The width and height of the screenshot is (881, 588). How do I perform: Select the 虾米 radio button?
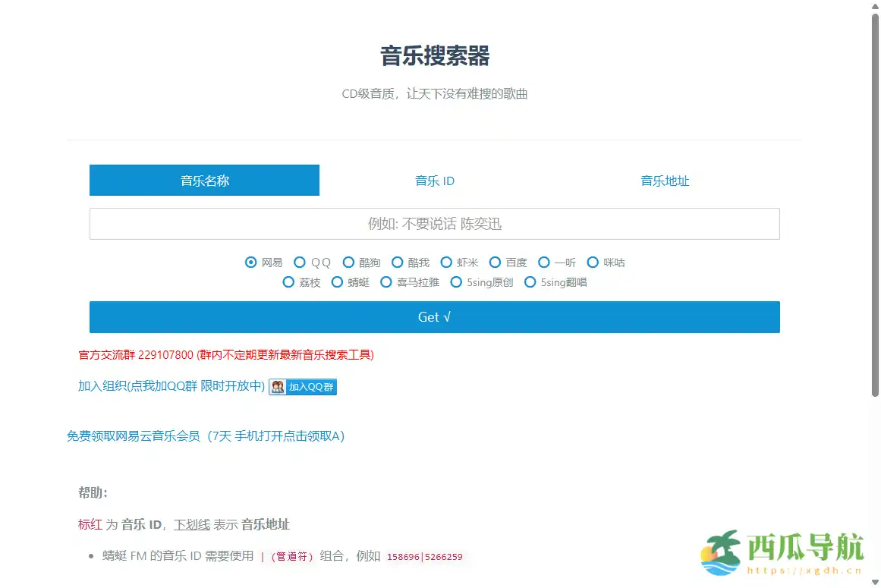tap(446, 263)
